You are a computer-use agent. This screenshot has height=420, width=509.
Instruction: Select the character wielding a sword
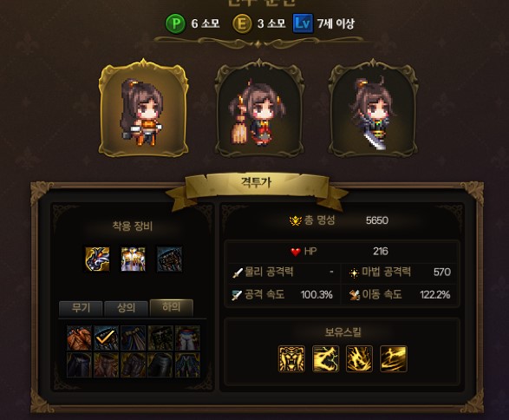[x=373, y=108]
